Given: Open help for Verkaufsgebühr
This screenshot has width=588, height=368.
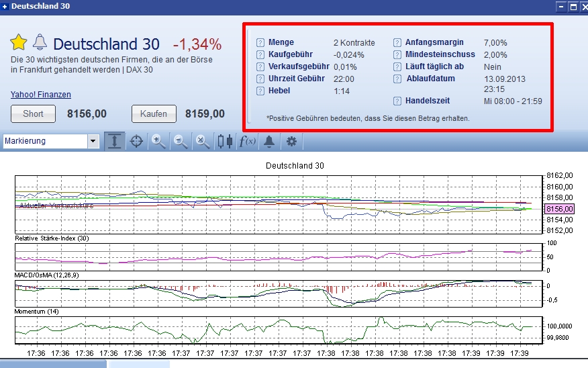Looking at the screenshot, I should [260, 66].
